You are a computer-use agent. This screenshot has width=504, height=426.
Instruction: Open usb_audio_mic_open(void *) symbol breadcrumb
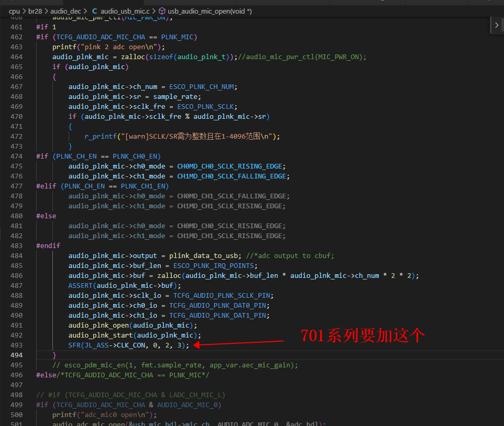pos(210,11)
